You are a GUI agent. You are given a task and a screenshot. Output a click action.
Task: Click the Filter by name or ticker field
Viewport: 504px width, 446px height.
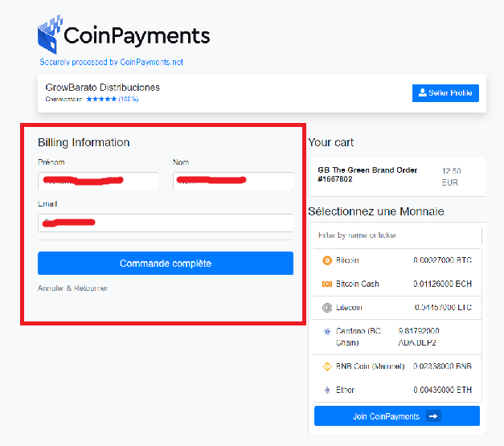[x=397, y=235]
